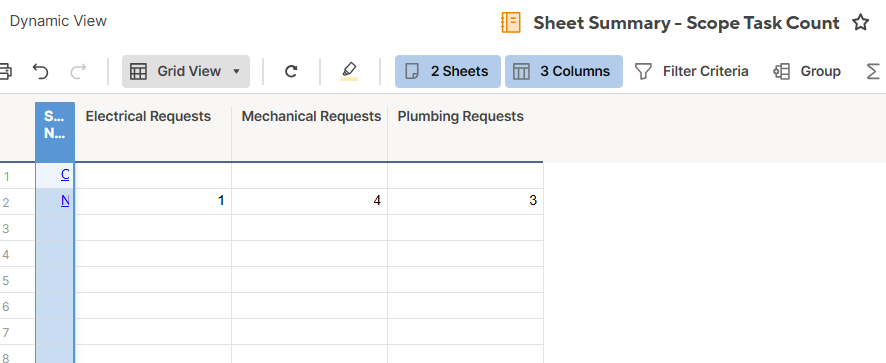Click the summation sigma icon
This screenshot has height=363, width=886.
pos(872,71)
